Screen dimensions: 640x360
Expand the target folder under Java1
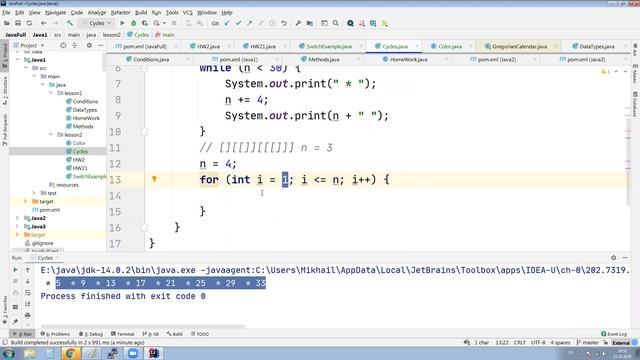point(26,201)
